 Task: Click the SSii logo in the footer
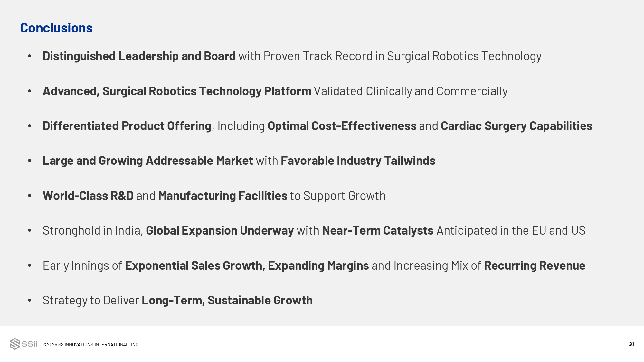[x=24, y=344]
